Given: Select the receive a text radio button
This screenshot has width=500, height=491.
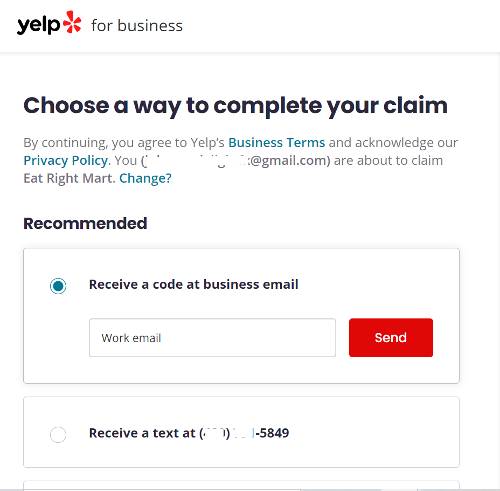Looking at the screenshot, I should [x=58, y=434].
